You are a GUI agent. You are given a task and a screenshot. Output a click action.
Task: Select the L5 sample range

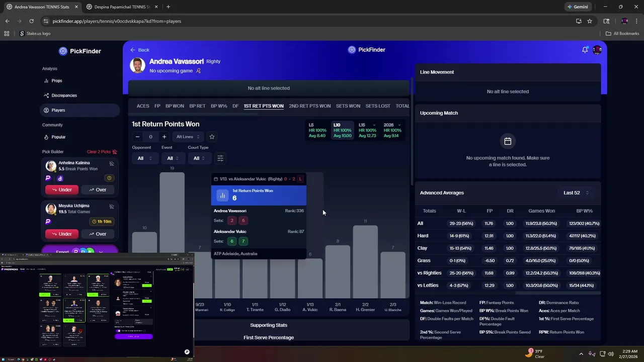tap(317, 130)
